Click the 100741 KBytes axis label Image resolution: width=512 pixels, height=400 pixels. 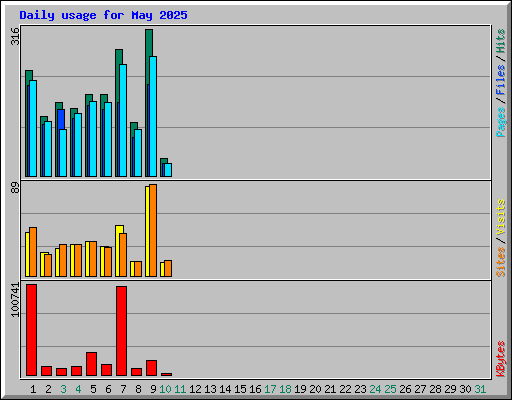(x=15, y=300)
